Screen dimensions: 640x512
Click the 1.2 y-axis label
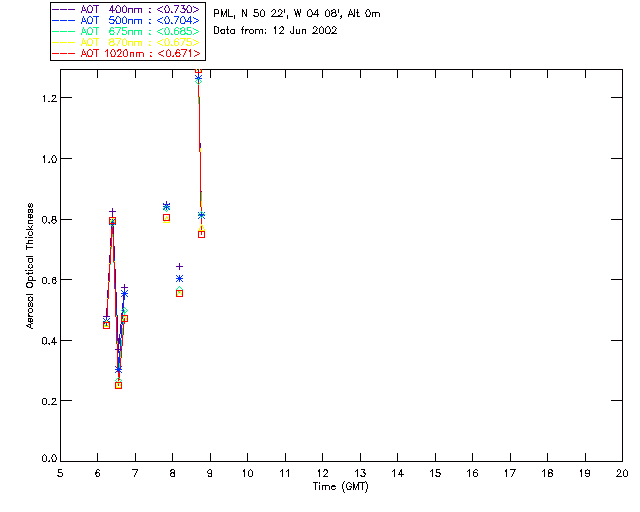click(49, 98)
